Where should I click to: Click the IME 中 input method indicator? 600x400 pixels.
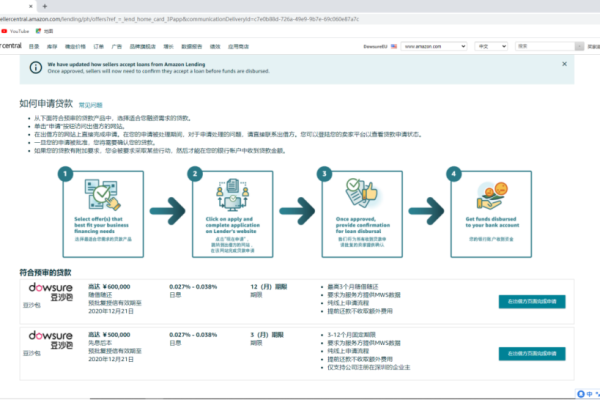[589, 394]
